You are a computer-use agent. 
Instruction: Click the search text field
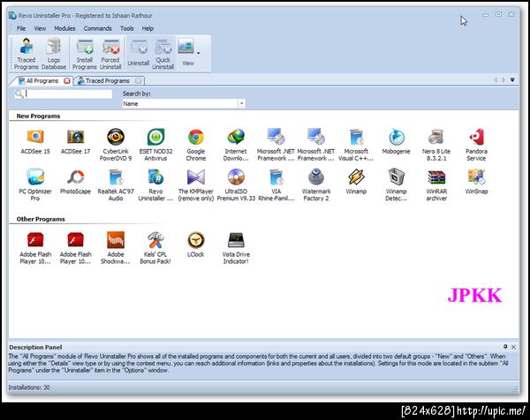[x=69, y=94]
